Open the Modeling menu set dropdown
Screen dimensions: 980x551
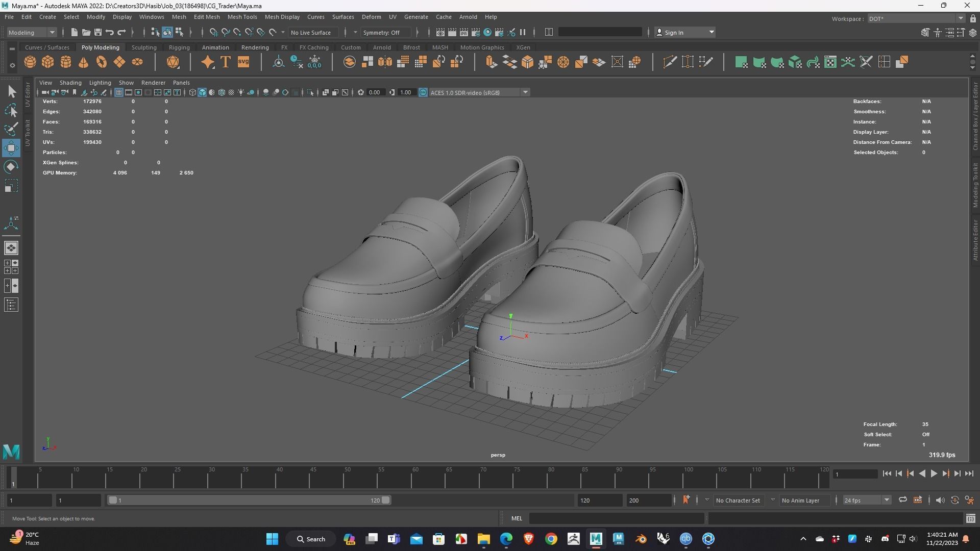pyautogui.click(x=32, y=32)
